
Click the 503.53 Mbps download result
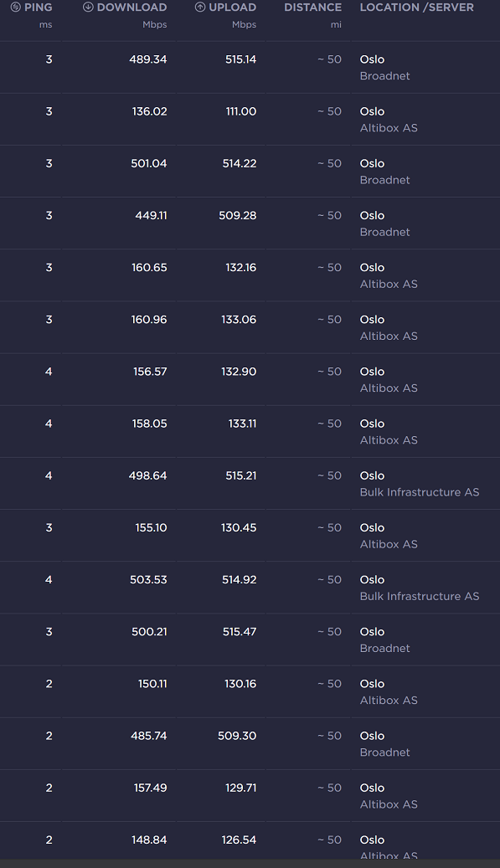click(250, 588)
